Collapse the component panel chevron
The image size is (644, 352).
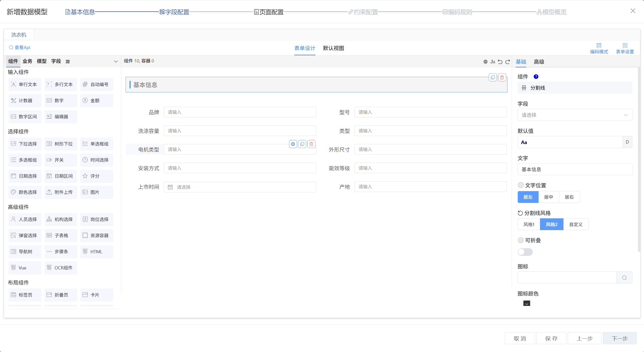[x=116, y=61]
